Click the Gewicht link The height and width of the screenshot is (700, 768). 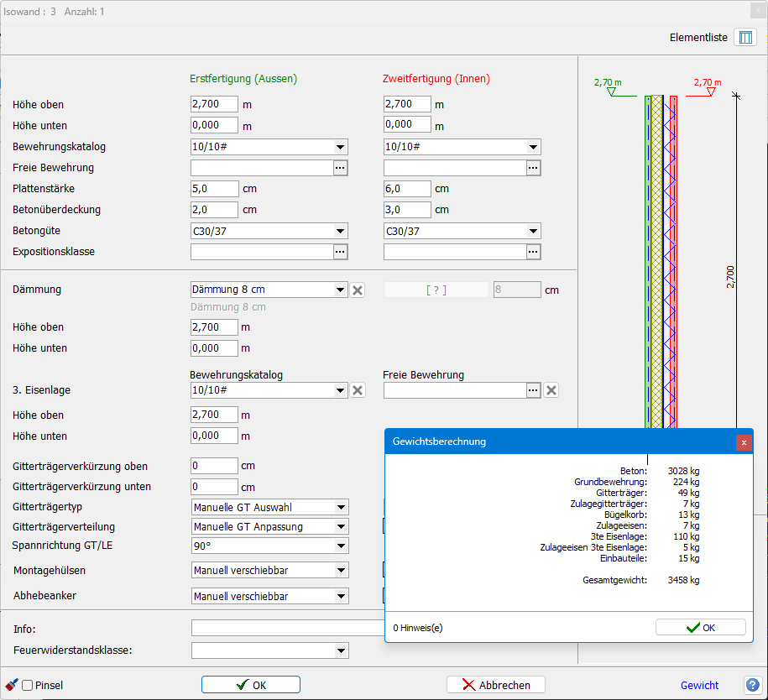point(699,685)
